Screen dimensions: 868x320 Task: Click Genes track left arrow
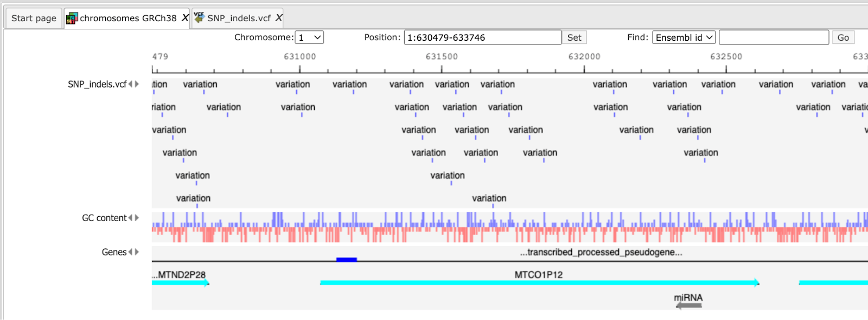pyautogui.click(x=130, y=252)
